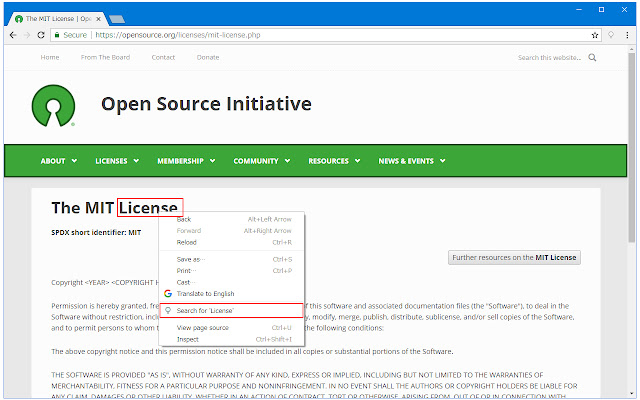The height and width of the screenshot is (400, 640).
Task: Click the LICENSES navigation label
Action: click(111, 161)
